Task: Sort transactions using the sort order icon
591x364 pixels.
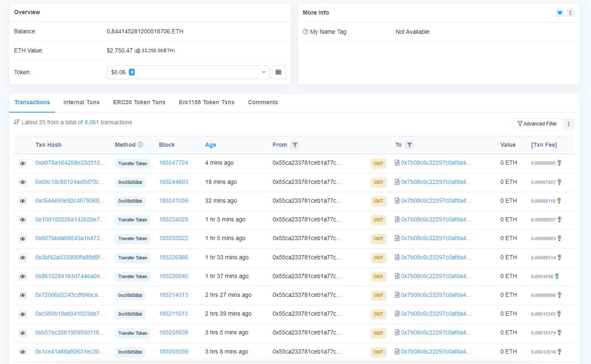Action: [x=17, y=122]
